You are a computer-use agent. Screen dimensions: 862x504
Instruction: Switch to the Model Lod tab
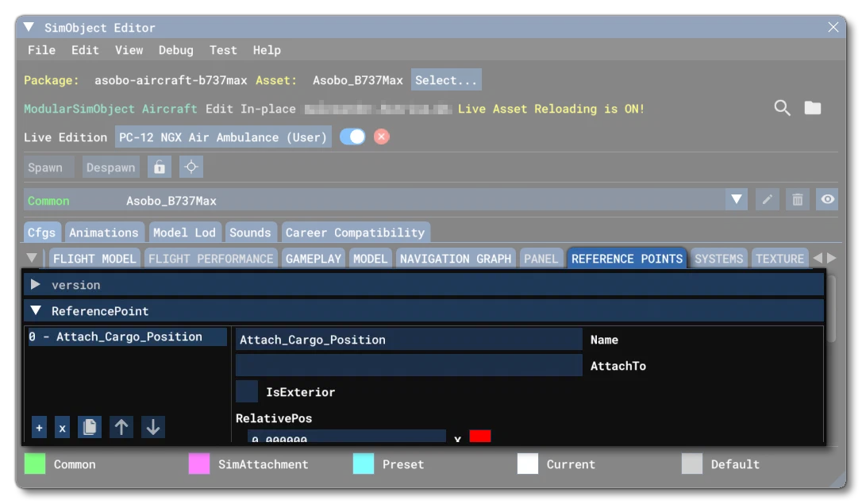(x=185, y=232)
